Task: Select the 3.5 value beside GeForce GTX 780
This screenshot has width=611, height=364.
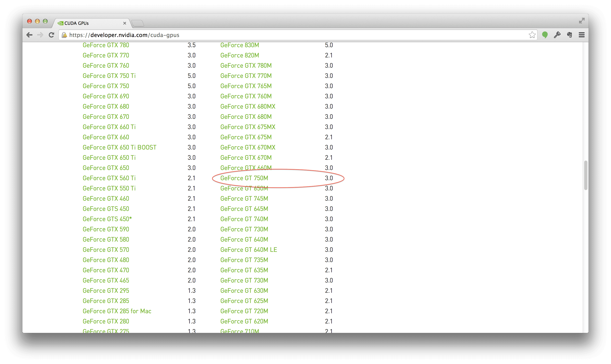Action: click(191, 45)
